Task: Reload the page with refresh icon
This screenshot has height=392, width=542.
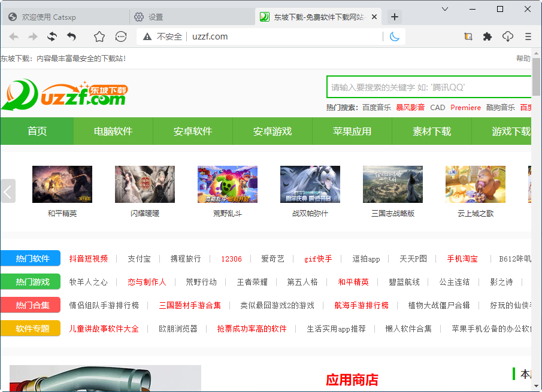Action: coord(52,37)
